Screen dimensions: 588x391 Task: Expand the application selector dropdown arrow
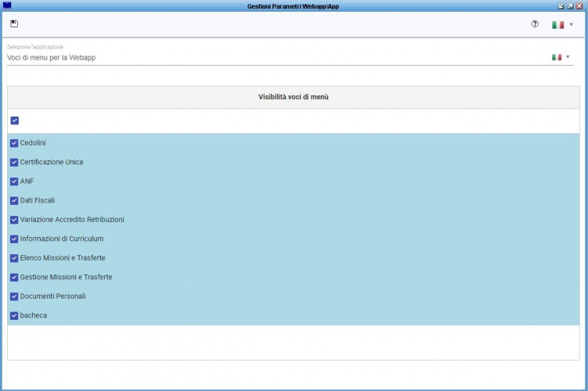click(568, 57)
